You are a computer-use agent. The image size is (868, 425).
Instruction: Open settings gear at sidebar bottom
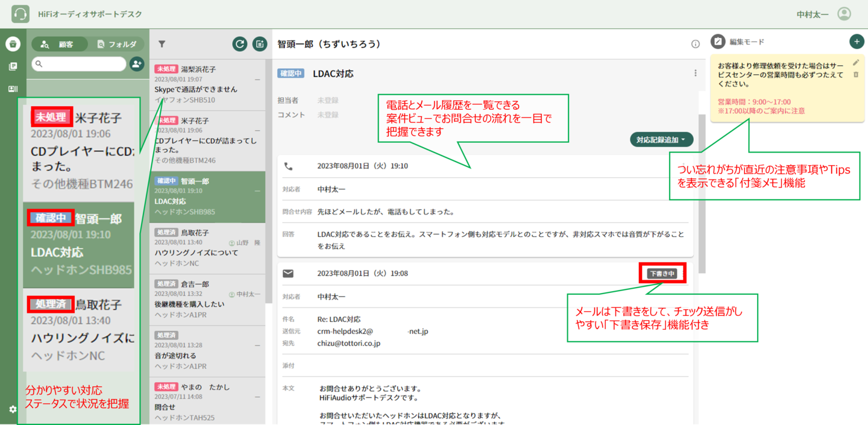click(13, 409)
